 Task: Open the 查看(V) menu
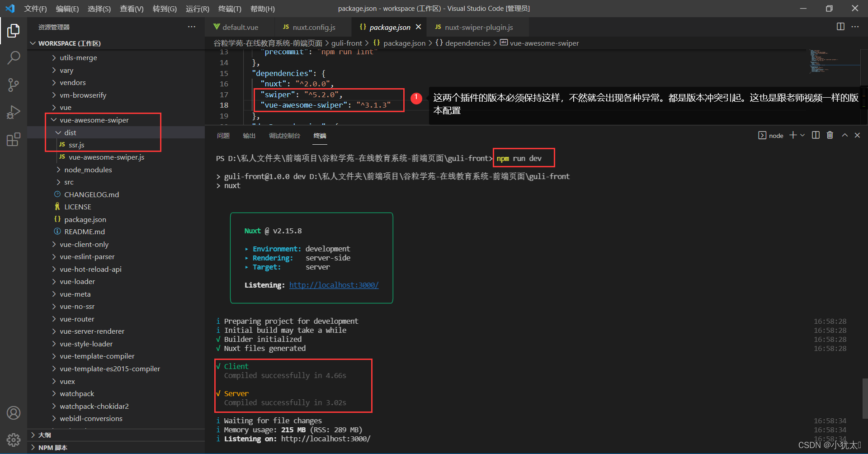click(x=132, y=9)
